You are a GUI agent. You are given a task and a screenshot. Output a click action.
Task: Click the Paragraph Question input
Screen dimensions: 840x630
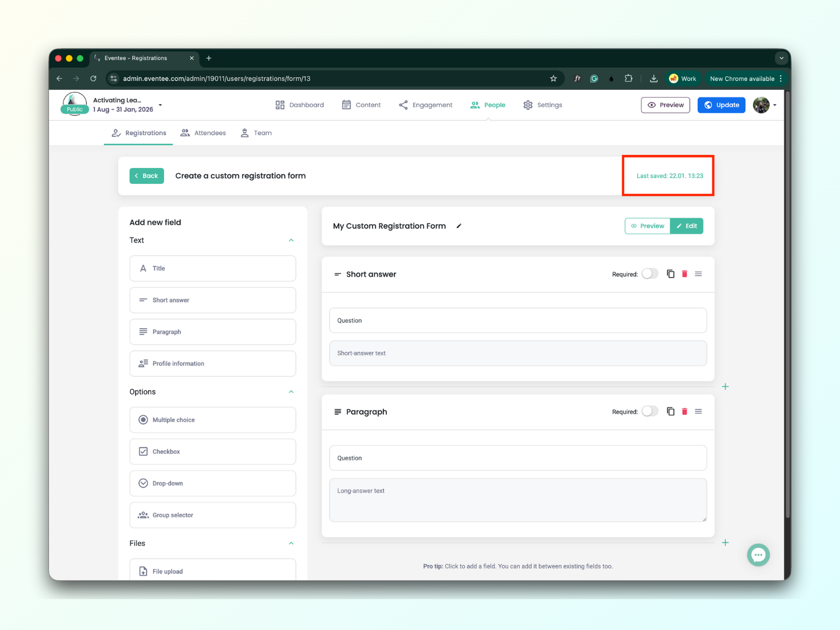tap(518, 458)
